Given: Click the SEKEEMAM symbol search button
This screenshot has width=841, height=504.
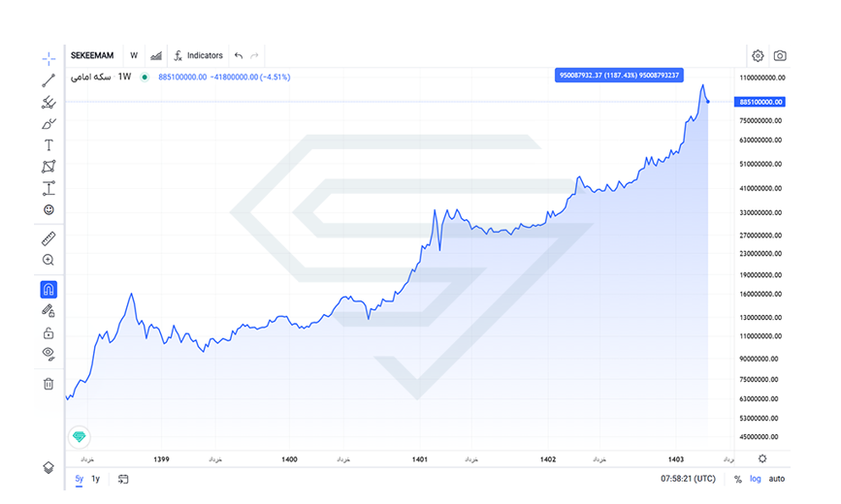Looking at the screenshot, I should pos(92,56).
